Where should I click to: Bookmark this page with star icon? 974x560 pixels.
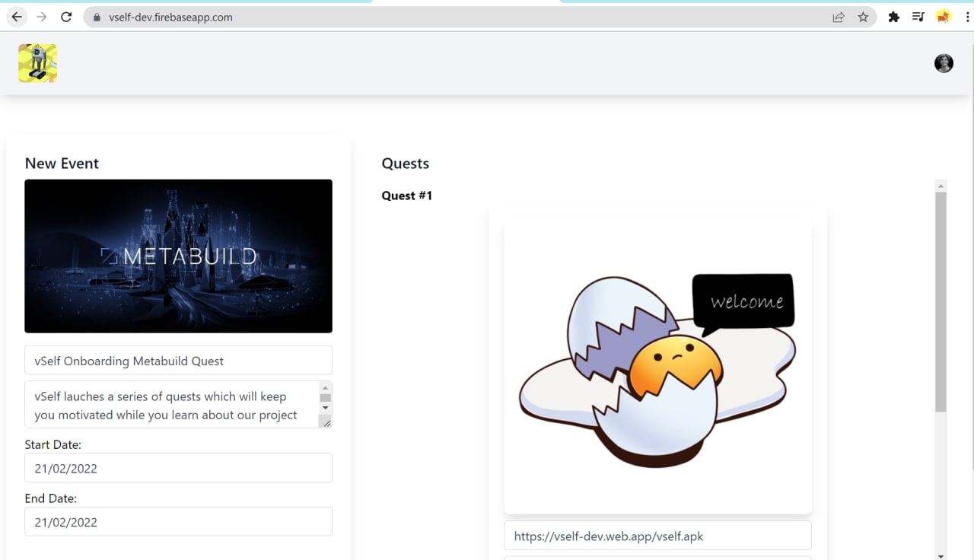(863, 17)
